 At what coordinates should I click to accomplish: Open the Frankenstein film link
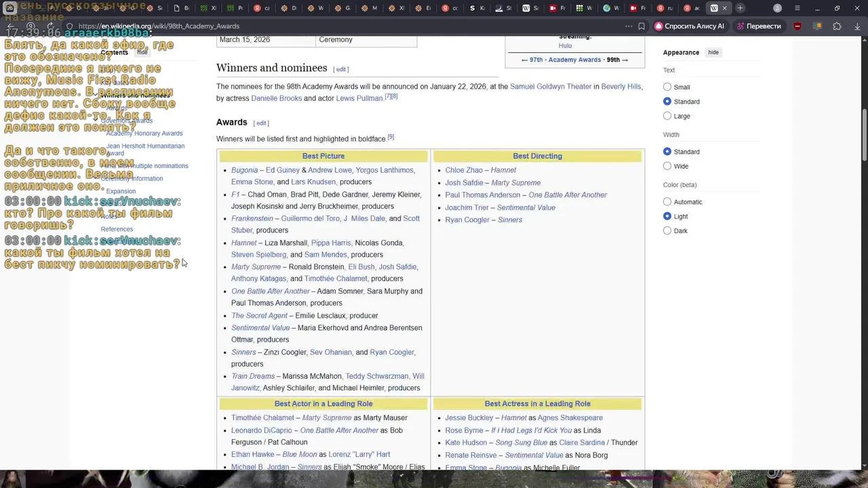pos(252,218)
